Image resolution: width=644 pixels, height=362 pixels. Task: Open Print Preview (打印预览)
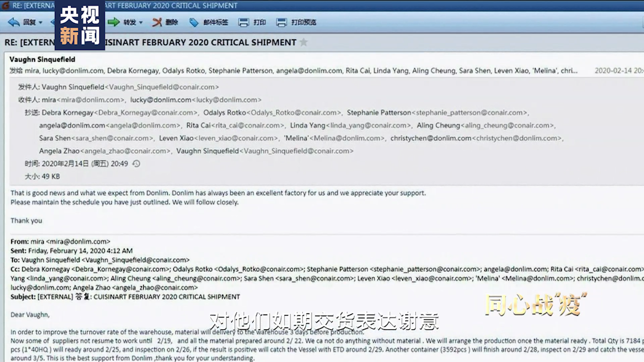(296, 22)
